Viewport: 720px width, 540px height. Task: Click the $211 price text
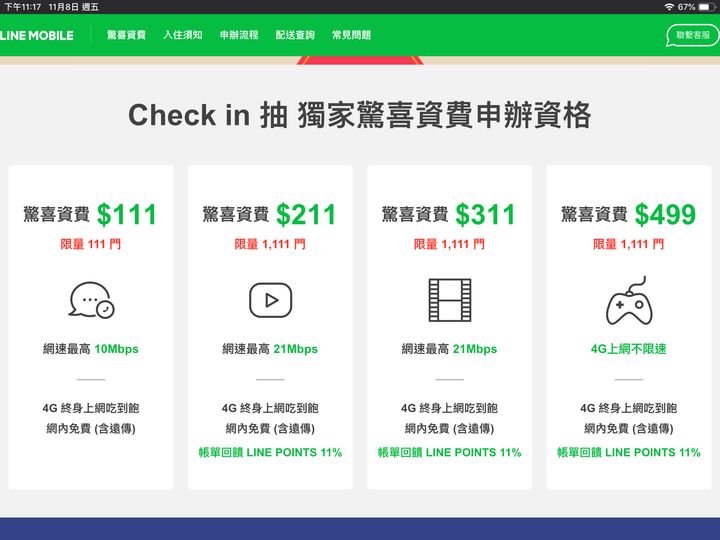(306, 214)
